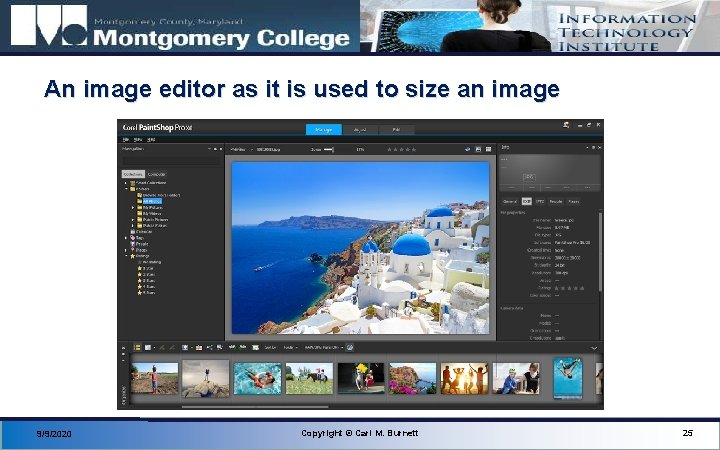Click user account icon in title bar
The height and width of the screenshot is (450, 720).
[x=566, y=125]
